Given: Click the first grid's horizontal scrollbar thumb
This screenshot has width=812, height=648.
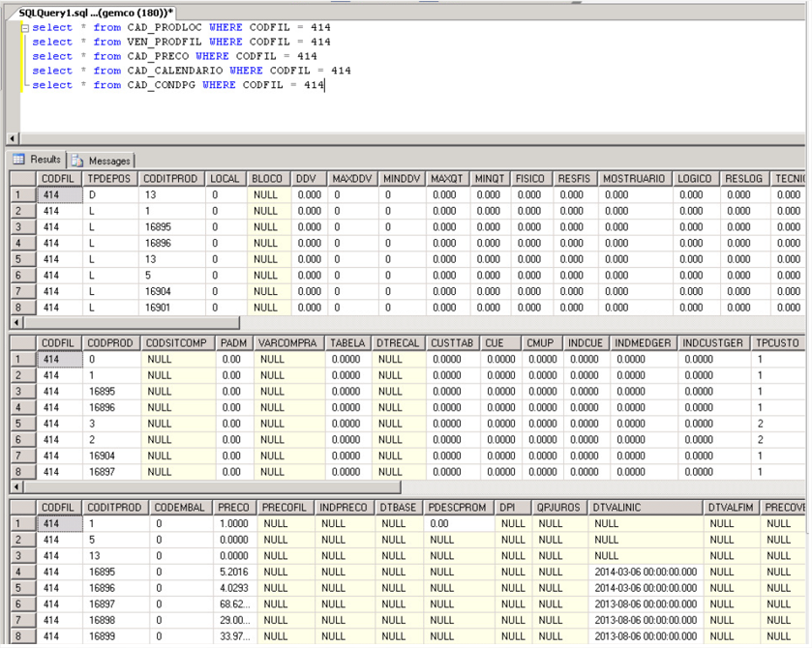Looking at the screenshot, I should [132, 323].
